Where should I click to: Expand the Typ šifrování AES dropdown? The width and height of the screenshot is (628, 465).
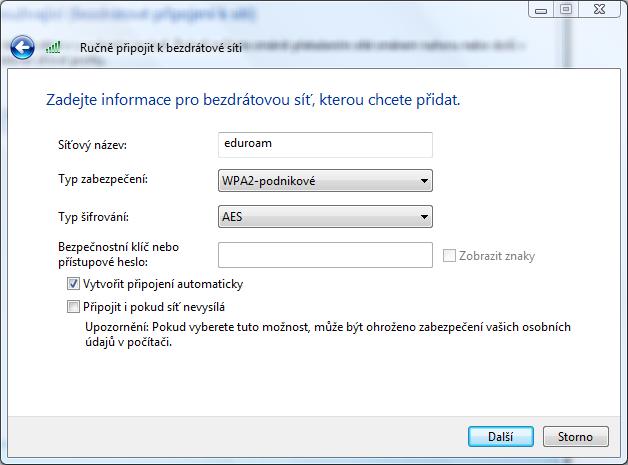click(x=325, y=217)
